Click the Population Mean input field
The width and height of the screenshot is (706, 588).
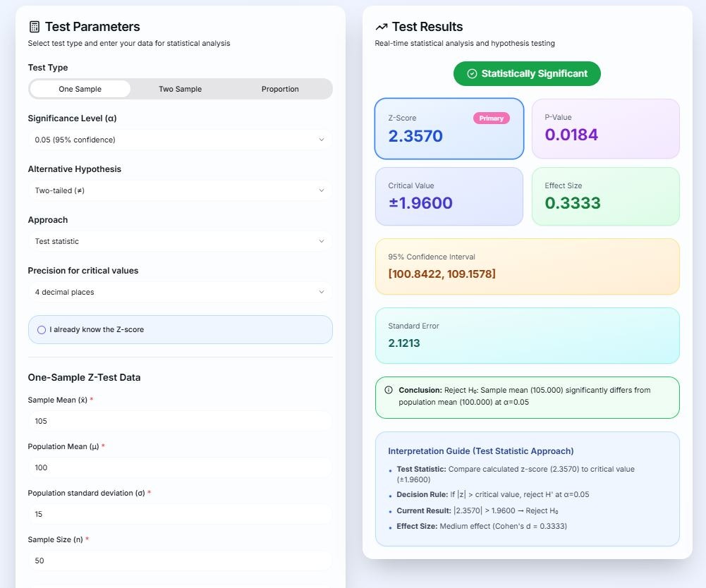(178, 467)
